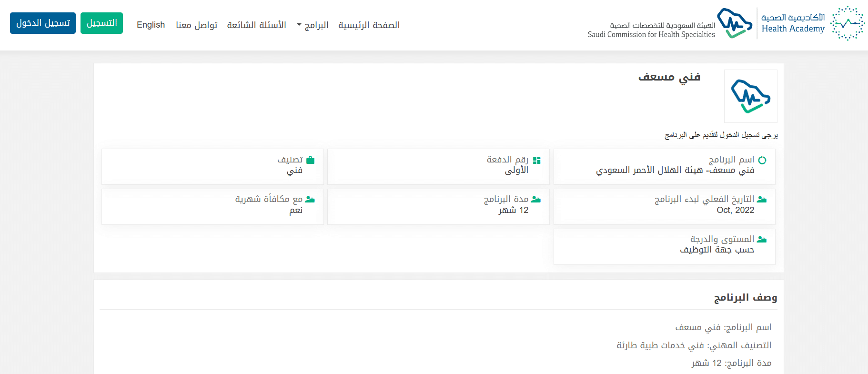The width and height of the screenshot is (868, 374).
Task: Click the start date Oct, 2022
Action: 736,210
